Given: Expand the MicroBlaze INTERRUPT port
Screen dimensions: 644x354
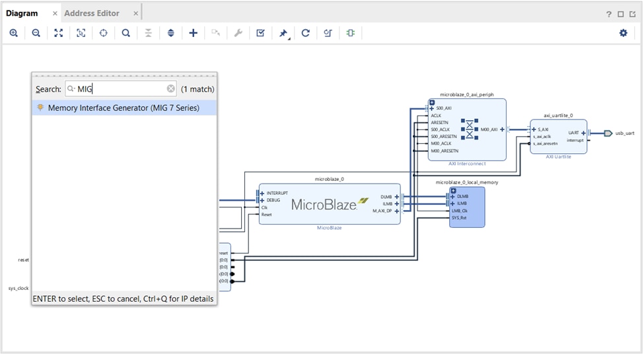Looking at the screenshot, I should click(262, 194).
